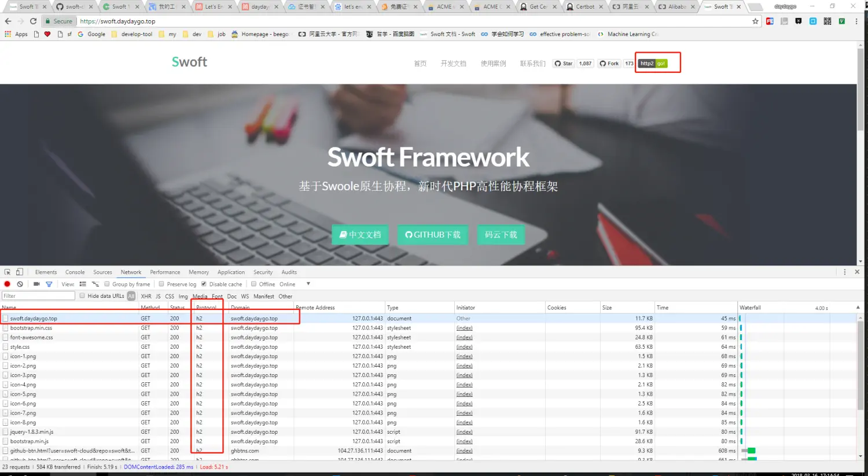This screenshot has height=476, width=868.
Task: Reload the page with the refresh icon
Action: click(x=34, y=21)
